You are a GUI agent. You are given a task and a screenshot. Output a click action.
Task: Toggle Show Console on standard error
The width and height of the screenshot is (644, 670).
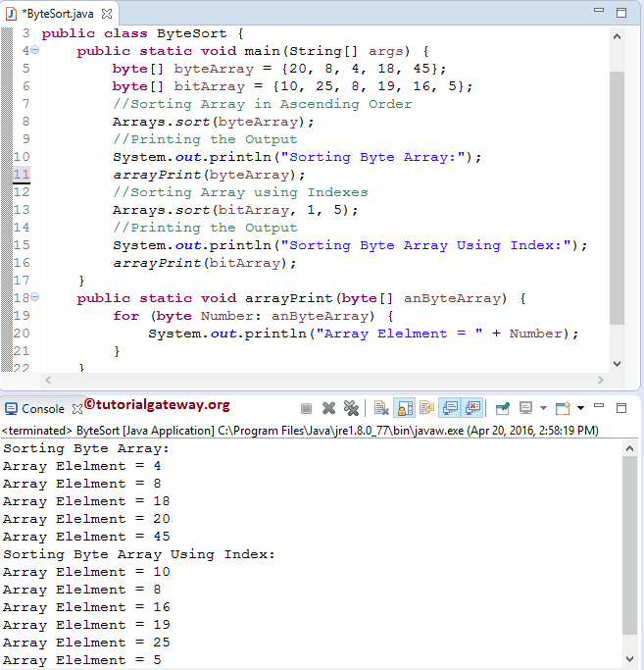(x=473, y=408)
